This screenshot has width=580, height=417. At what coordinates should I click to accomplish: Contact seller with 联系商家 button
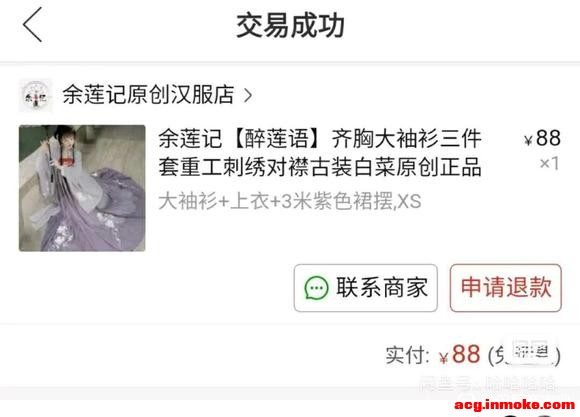pyautogui.click(x=366, y=288)
